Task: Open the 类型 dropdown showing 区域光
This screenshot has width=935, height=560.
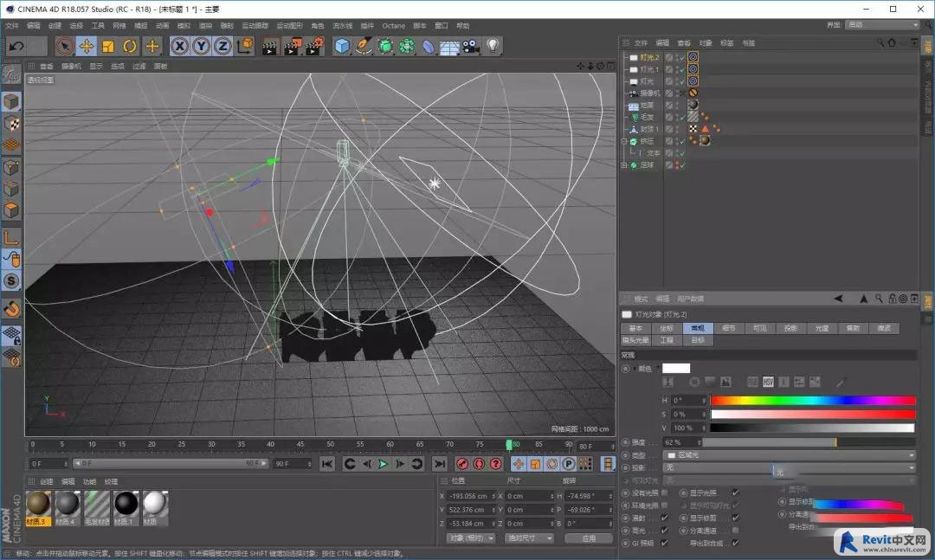Action: click(790, 455)
